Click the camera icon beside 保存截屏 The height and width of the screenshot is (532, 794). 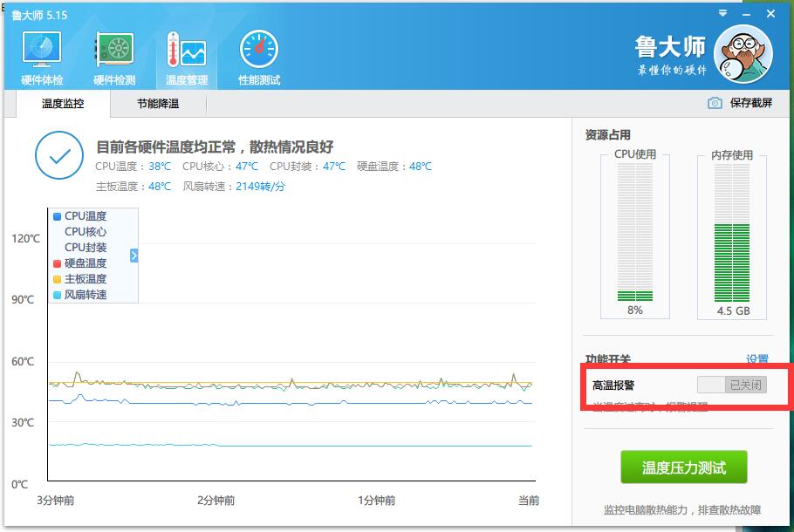click(x=715, y=103)
